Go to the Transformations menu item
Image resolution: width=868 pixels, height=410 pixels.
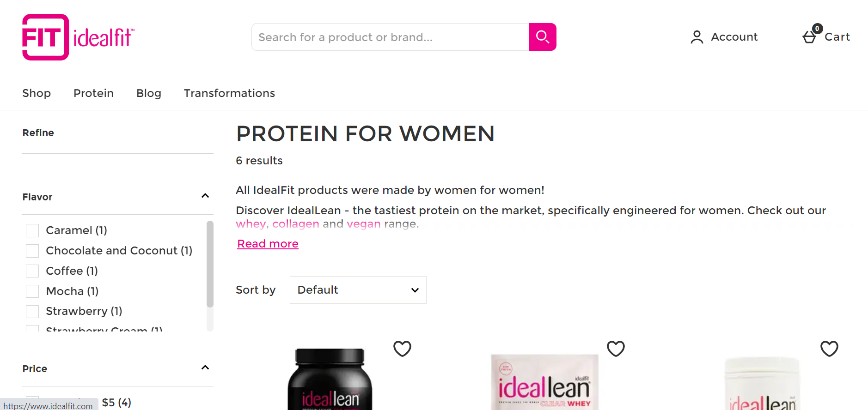229,93
